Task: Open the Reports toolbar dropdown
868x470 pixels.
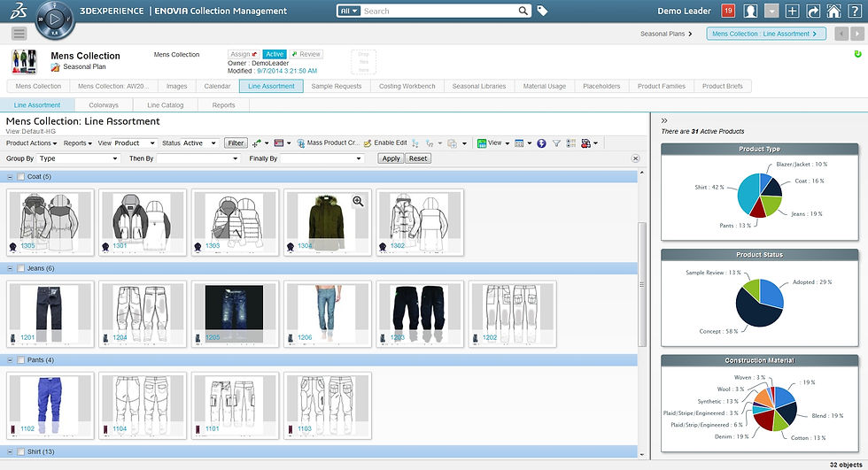Action: click(78, 143)
